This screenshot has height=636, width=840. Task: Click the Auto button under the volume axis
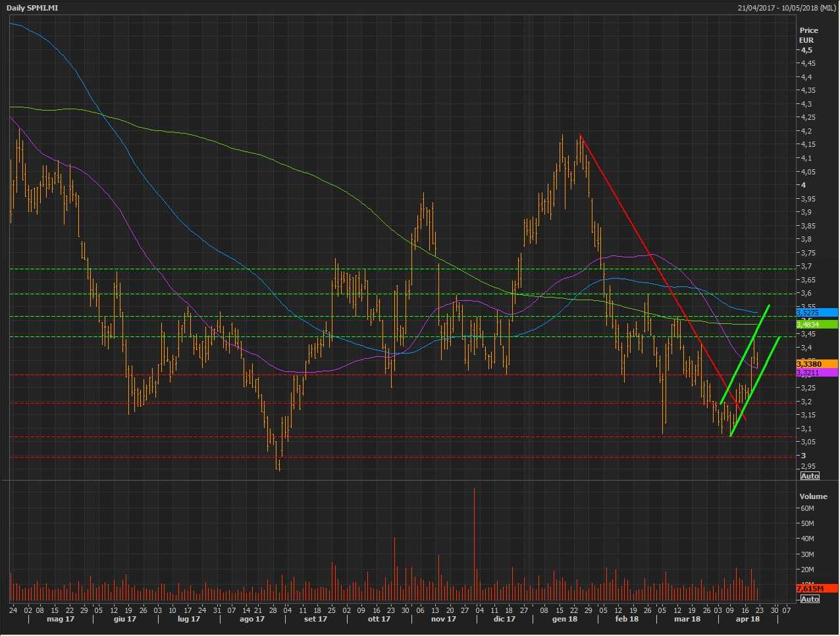click(x=810, y=599)
